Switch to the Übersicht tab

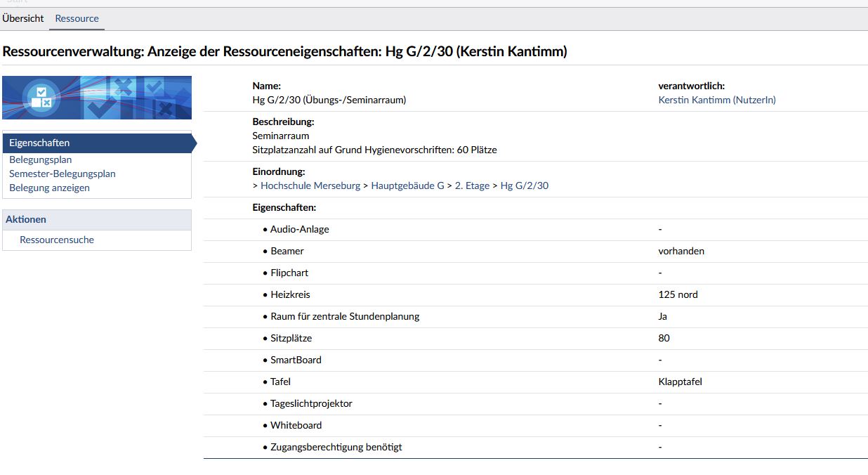click(x=23, y=18)
